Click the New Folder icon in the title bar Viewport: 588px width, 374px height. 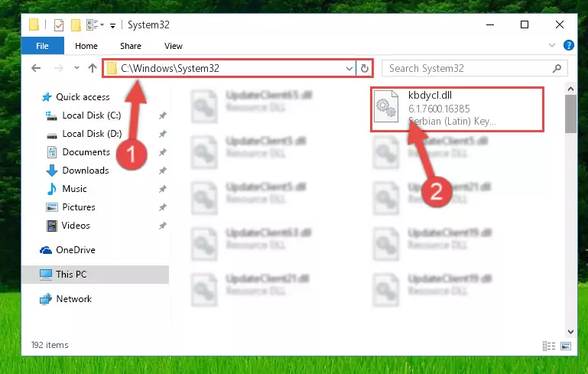tap(76, 25)
